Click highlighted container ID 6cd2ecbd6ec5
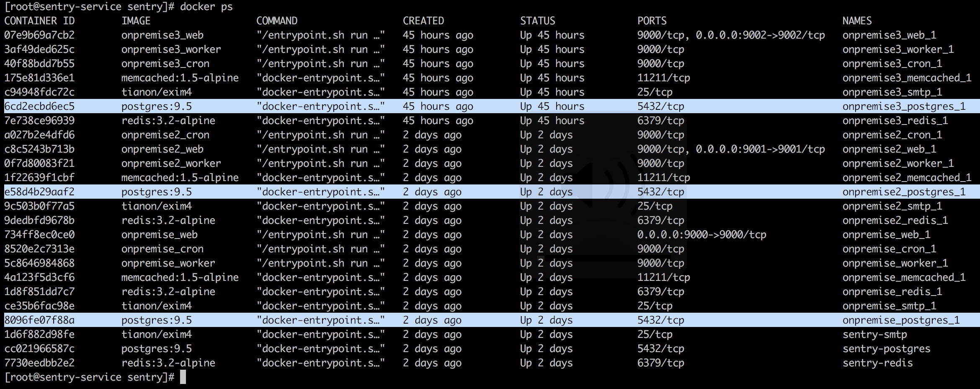The height and width of the screenshot is (389, 980). click(x=39, y=106)
